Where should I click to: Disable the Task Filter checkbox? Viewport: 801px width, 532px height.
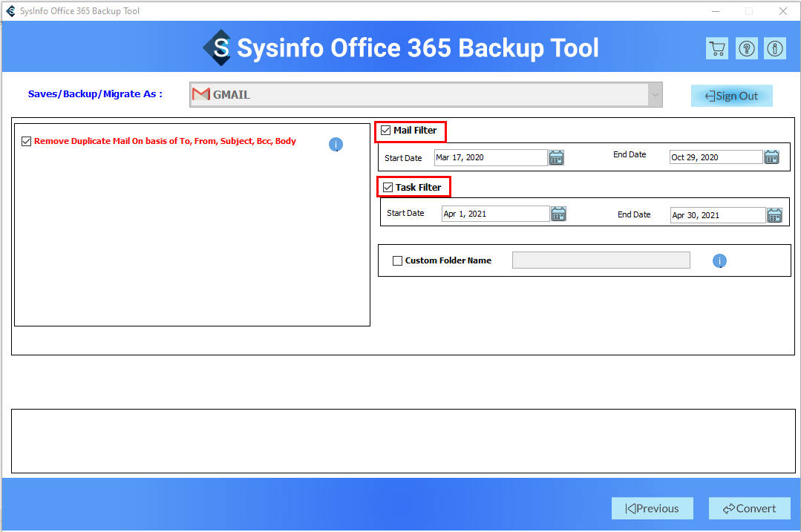388,188
